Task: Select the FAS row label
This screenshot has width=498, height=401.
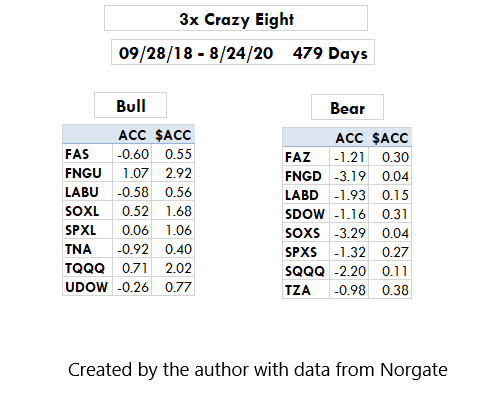Action: click(x=87, y=153)
